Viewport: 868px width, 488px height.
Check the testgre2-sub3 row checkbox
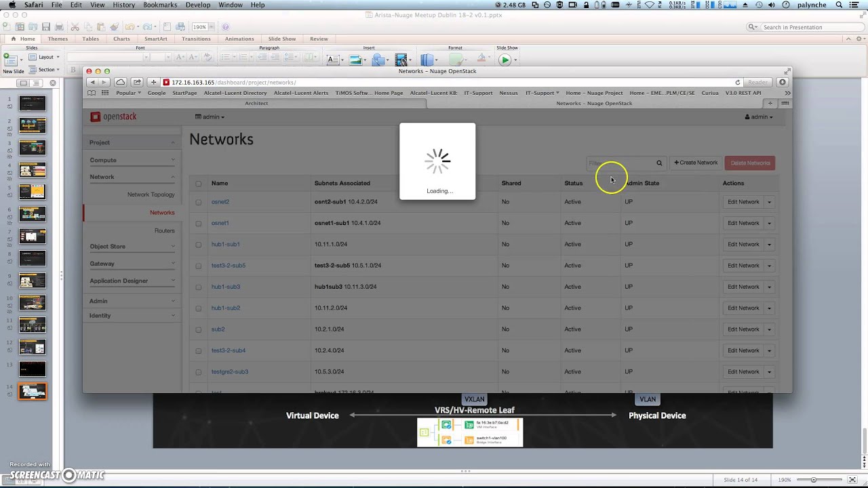click(x=199, y=372)
